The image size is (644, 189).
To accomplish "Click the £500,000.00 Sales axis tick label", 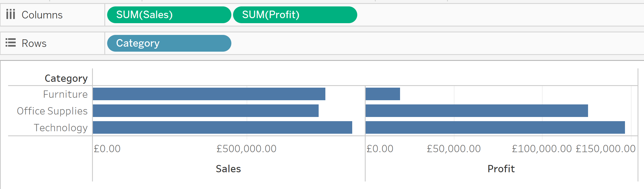I will pyautogui.click(x=246, y=149).
